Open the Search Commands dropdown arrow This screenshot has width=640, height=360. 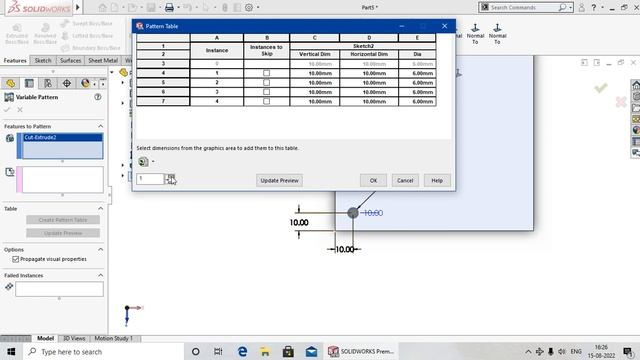[570, 7]
